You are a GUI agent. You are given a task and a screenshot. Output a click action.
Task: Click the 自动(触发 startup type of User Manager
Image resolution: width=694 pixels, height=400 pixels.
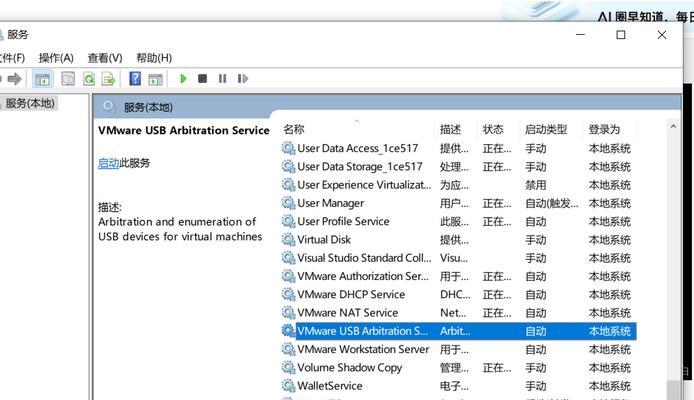[x=551, y=203]
